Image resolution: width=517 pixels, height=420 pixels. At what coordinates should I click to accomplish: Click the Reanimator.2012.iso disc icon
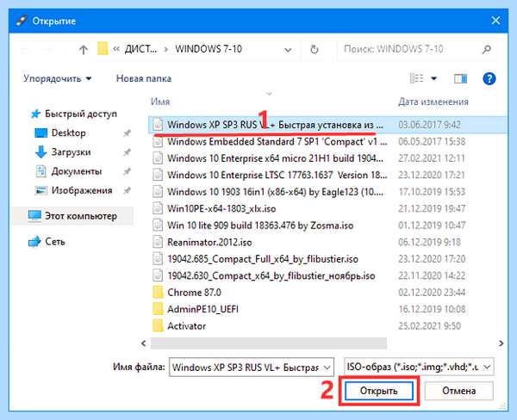[x=158, y=242]
